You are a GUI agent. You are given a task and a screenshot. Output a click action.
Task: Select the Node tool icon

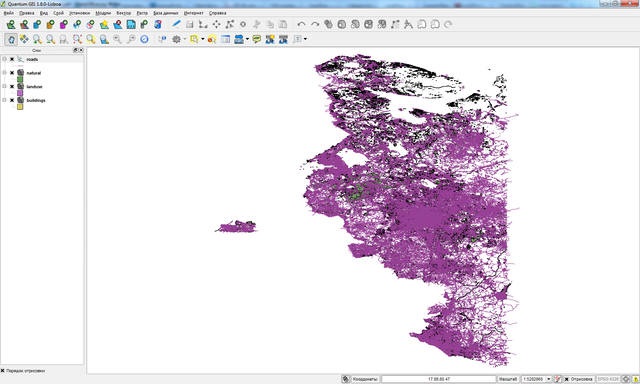pos(230,24)
